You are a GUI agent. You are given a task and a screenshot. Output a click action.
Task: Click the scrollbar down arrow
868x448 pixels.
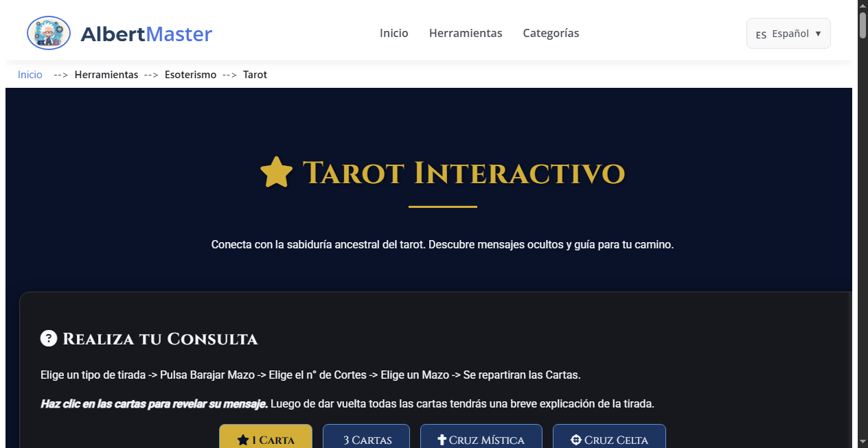coord(862,443)
